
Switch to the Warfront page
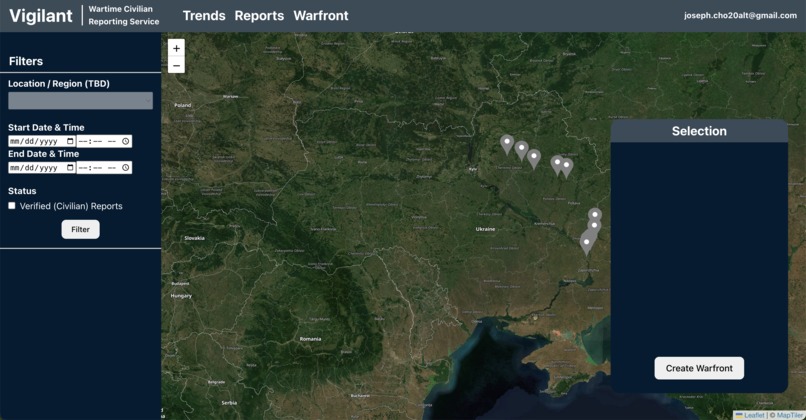[321, 16]
